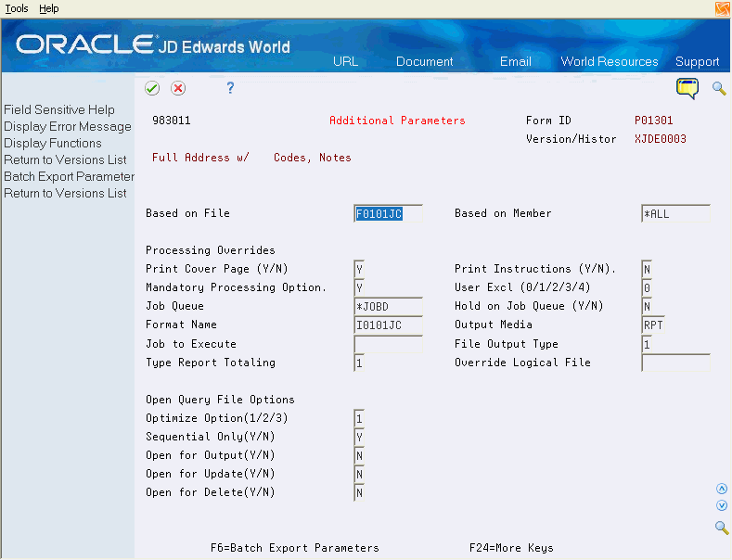Screen dimensions: 732x560
Task: Click the page up arrow icon
Action: click(x=722, y=489)
